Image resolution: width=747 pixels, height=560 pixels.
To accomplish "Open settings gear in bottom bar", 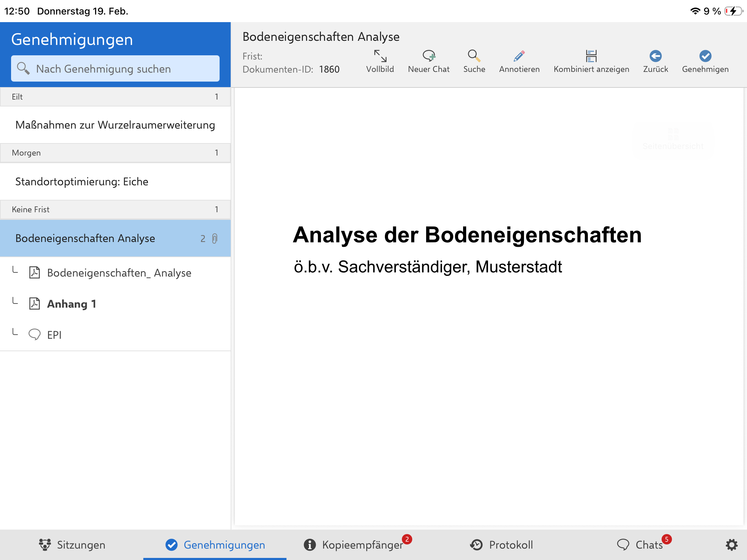I will [731, 545].
